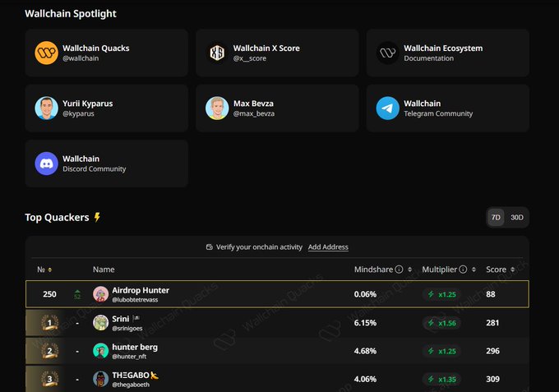Click the lightning bolt beside Top Quackers
Screen dimensions: 559x392
[97, 217]
